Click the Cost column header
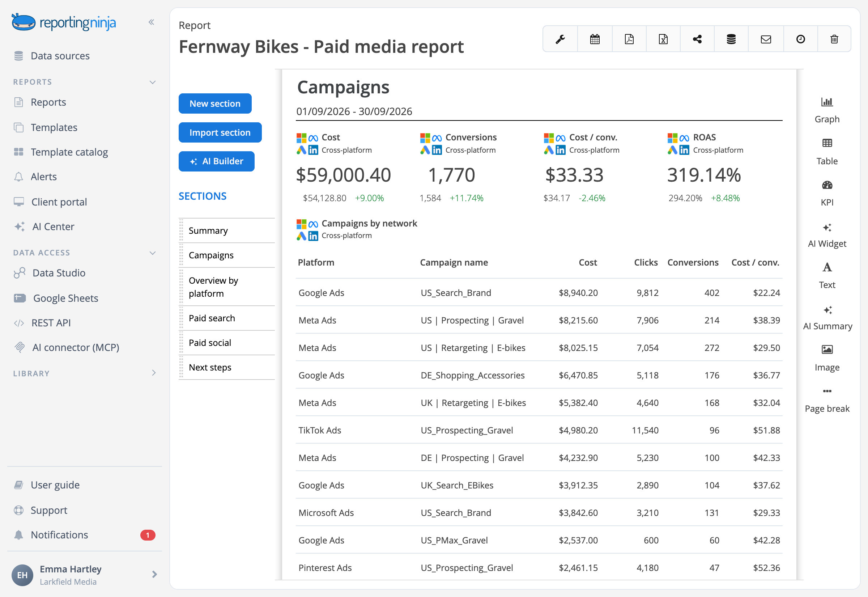 588,263
